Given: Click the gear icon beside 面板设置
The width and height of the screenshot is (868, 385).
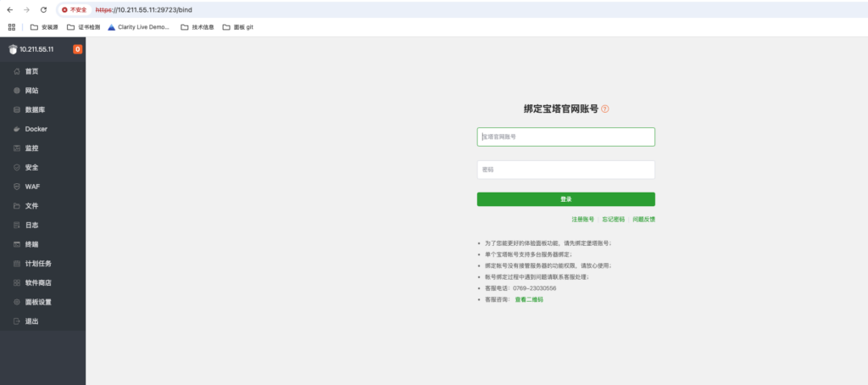Looking at the screenshot, I should (16, 302).
